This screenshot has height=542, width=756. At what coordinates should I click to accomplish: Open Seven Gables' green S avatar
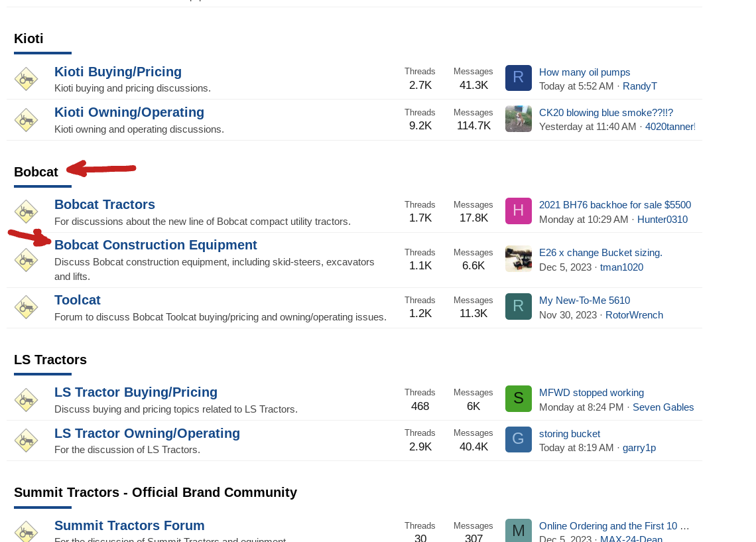(519, 398)
